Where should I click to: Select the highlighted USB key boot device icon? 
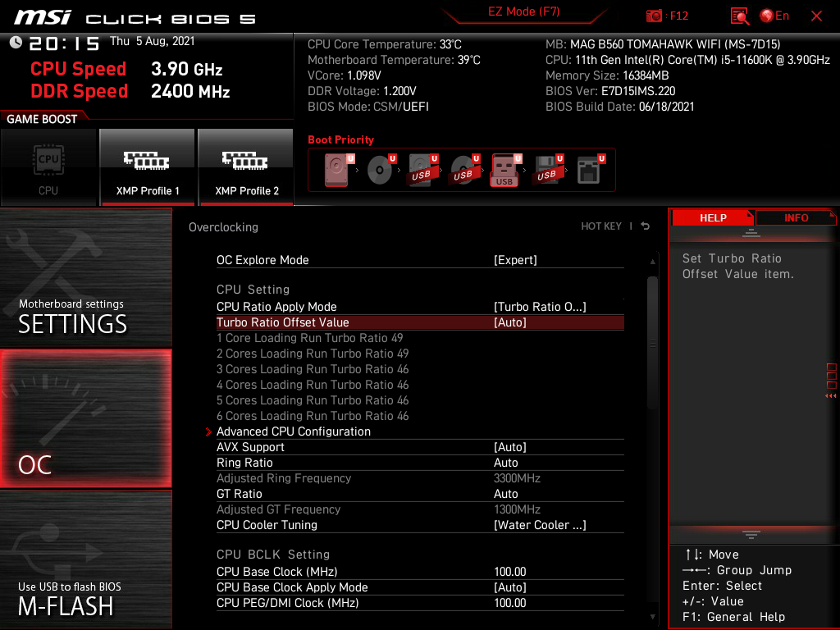click(506, 170)
